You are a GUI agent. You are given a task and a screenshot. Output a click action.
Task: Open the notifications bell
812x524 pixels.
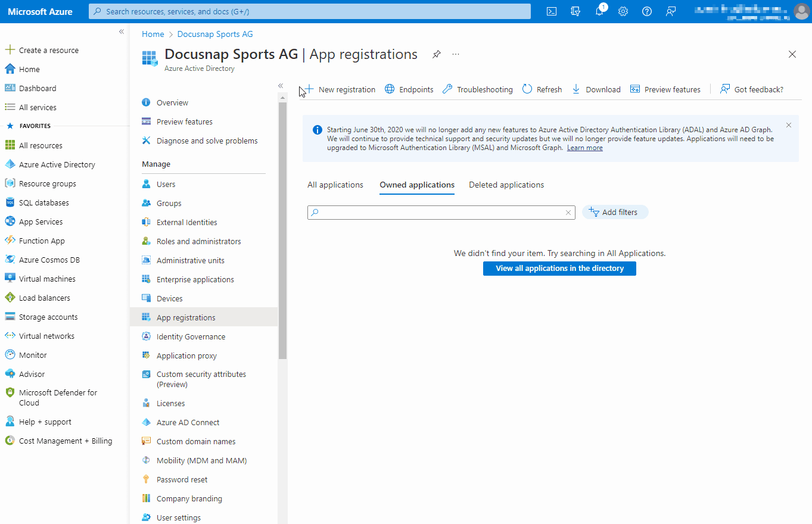point(599,11)
